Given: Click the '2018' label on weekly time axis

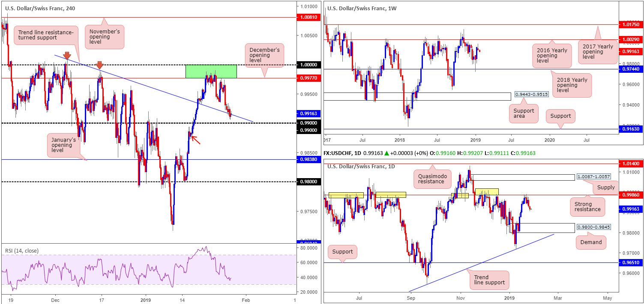Looking at the screenshot, I should [399, 140].
